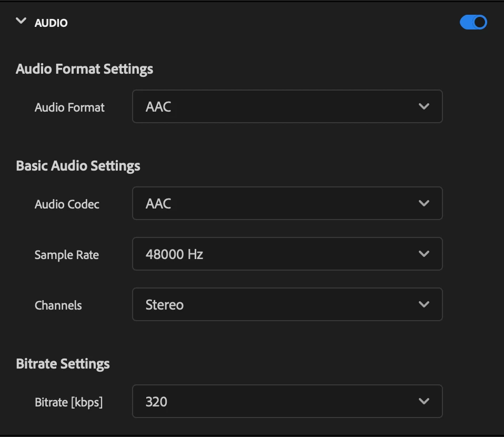
Task: Open the 320 bitrate value selector
Action: (287, 401)
